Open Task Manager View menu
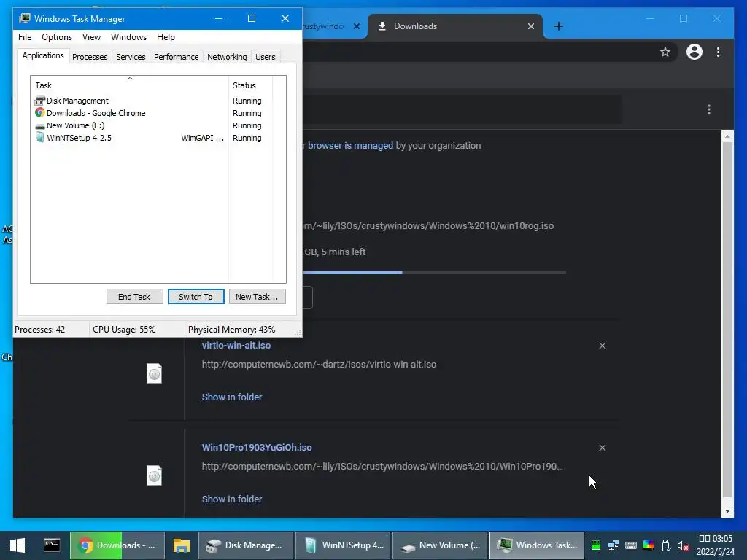Screen dimensions: 747x560 (x=91, y=37)
